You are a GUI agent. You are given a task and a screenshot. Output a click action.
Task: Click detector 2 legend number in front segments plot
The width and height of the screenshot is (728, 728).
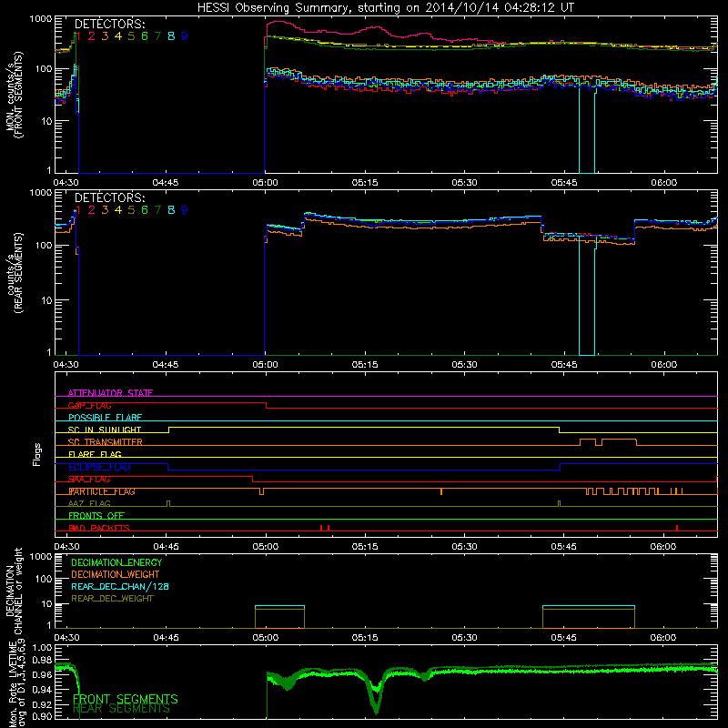coord(92,36)
